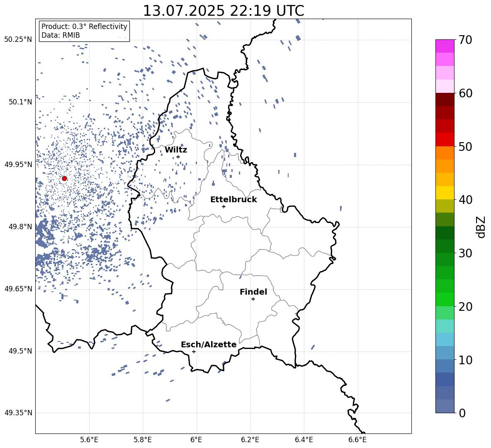Pick the bottom slate-blue colorbar swatch above 0

(x=445, y=406)
